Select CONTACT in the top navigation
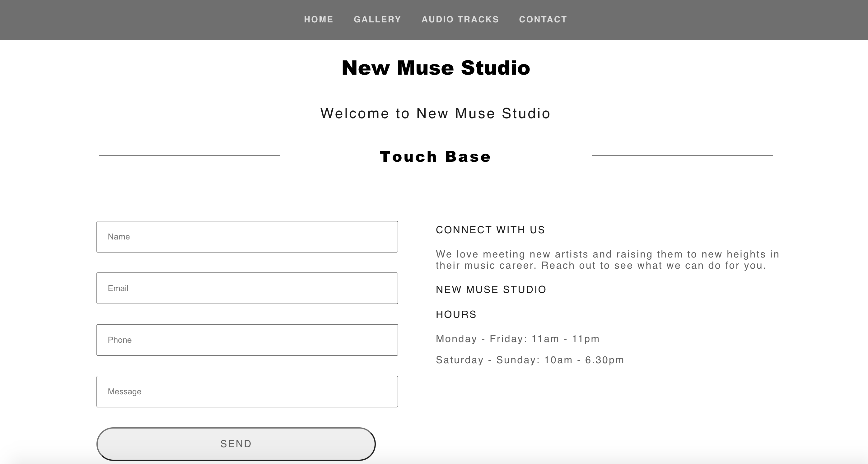This screenshot has width=868, height=464. tap(543, 20)
